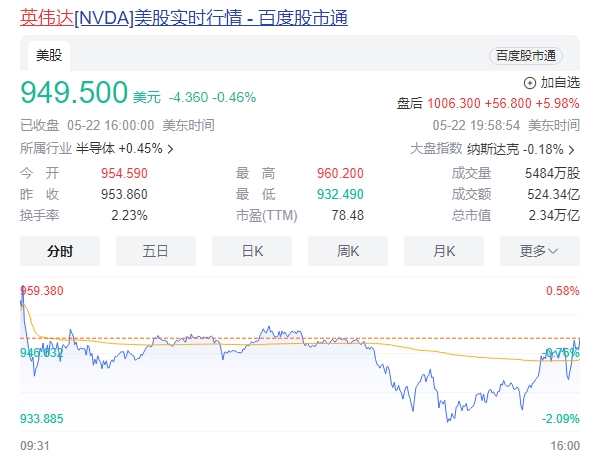Viewport: 602px width, 458px height.
Task: Click the 百度股市通 badge button
Action: click(526, 56)
